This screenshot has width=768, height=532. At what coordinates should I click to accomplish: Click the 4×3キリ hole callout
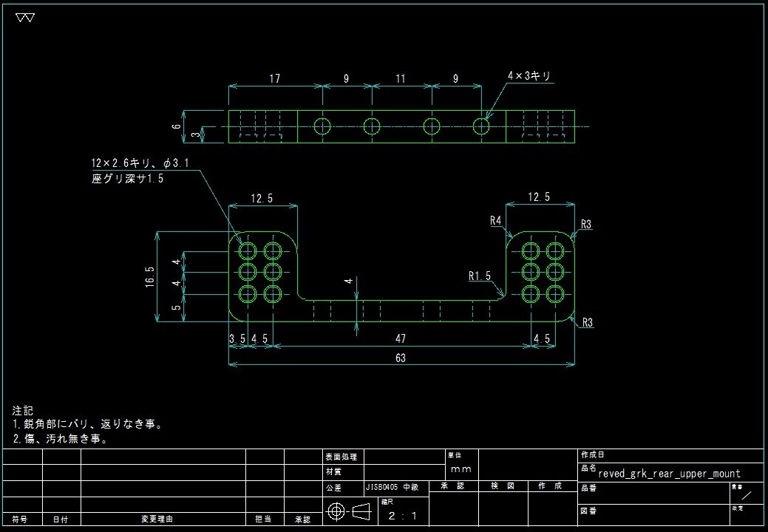click(529, 76)
